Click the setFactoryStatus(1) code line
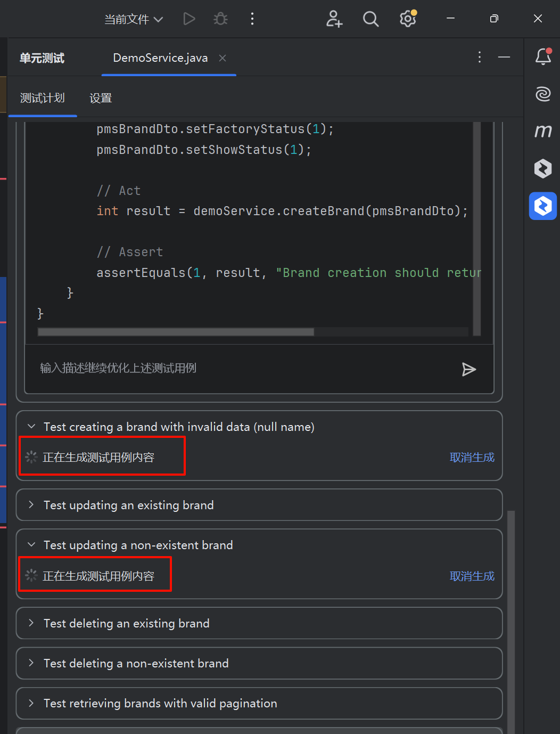This screenshot has height=734, width=560. click(215, 129)
